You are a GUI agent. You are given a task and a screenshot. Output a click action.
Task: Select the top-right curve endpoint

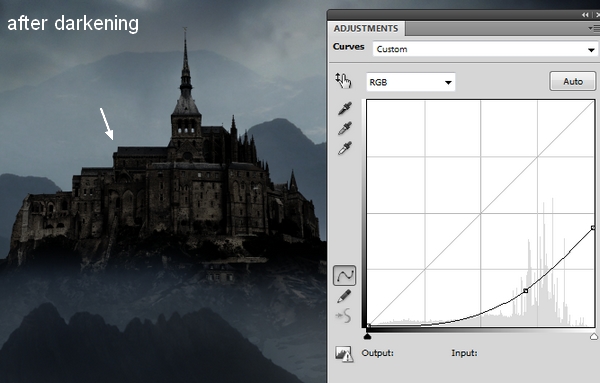(x=593, y=228)
